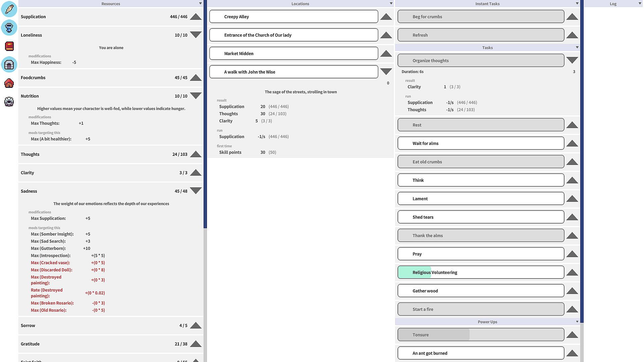The height and width of the screenshot is (362, 644).
Task: Open the Locations panel header dropdown
Action: pos(391,3)
